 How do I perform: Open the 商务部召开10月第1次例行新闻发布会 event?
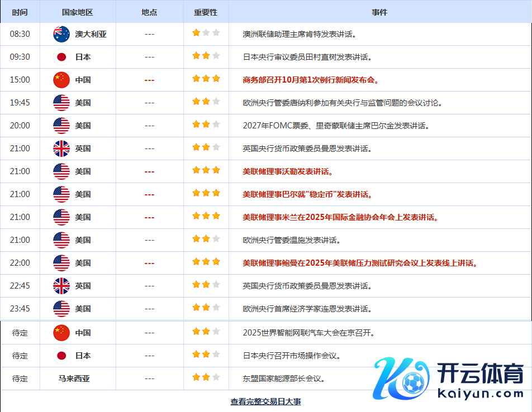[x=311, y=80]
